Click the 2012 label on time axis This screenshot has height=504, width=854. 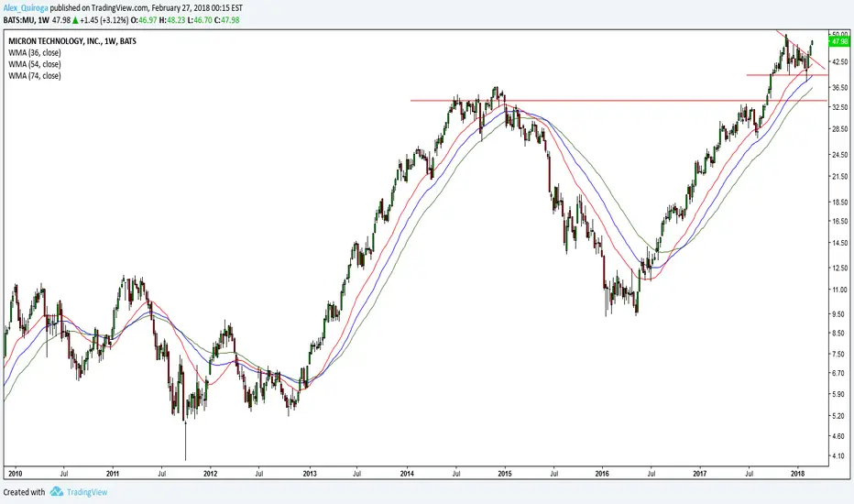pyautogui.click(x=210, y=474)
